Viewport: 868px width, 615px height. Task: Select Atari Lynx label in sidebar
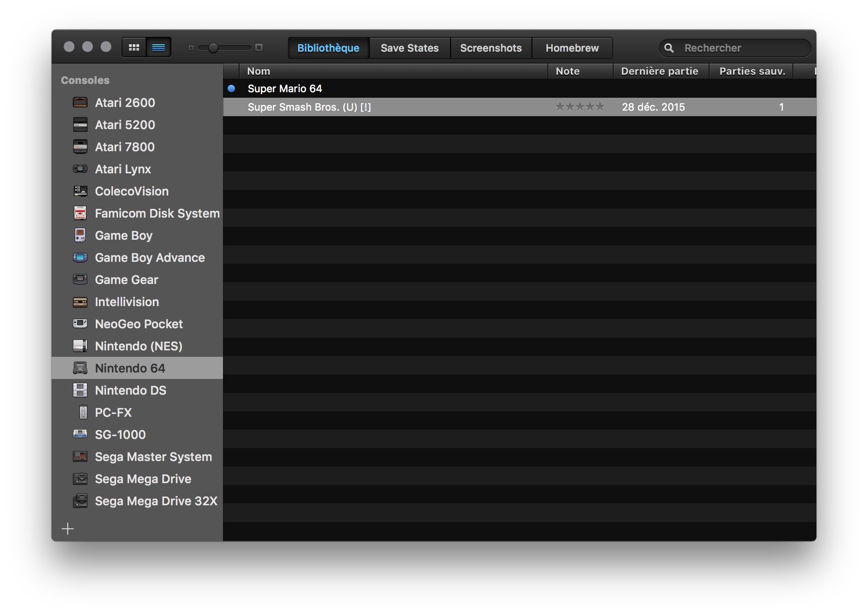[x=123, y=169]
